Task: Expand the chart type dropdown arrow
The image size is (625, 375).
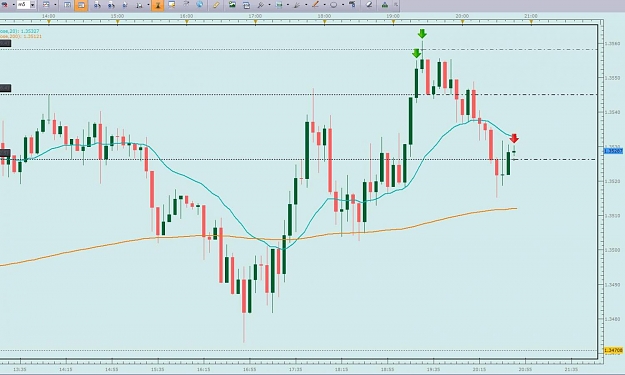Action: (55, 5)
